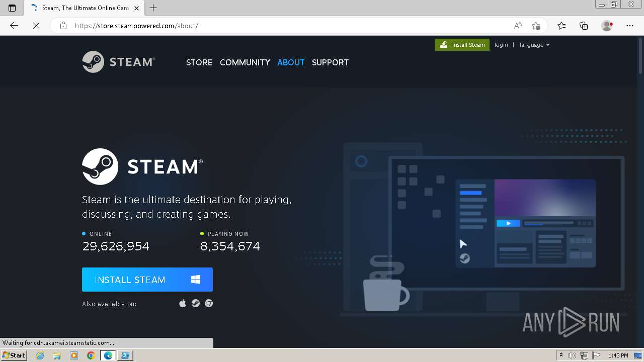Open the Favorites panel

pyautogui.click(x=561, y=26)
